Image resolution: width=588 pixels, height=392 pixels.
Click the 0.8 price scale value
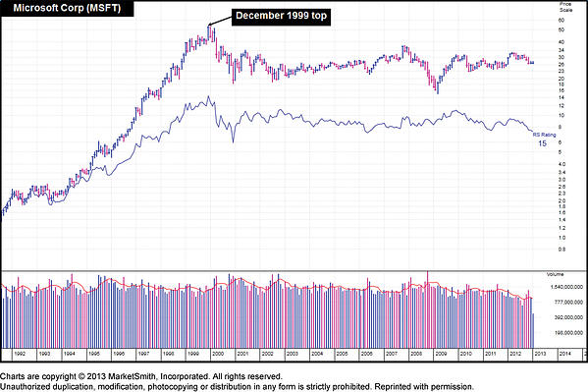point(561,249)
